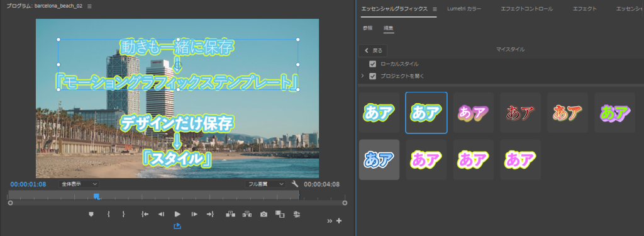
Task: Open the Essential Graphics panel menu icon
Action: click(x=435, y=9)
